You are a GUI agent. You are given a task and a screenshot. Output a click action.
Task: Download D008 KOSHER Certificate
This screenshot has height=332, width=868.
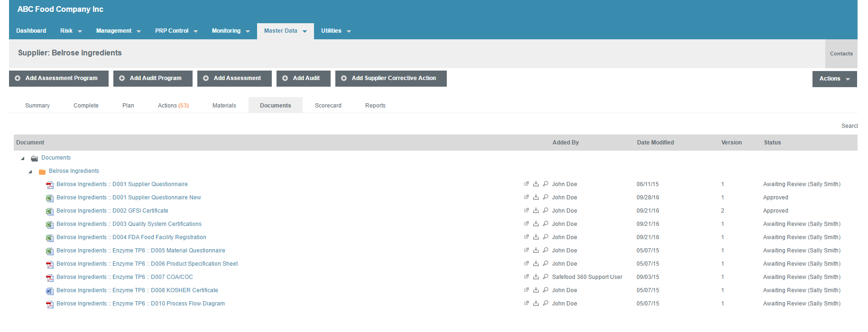point(536,290)
